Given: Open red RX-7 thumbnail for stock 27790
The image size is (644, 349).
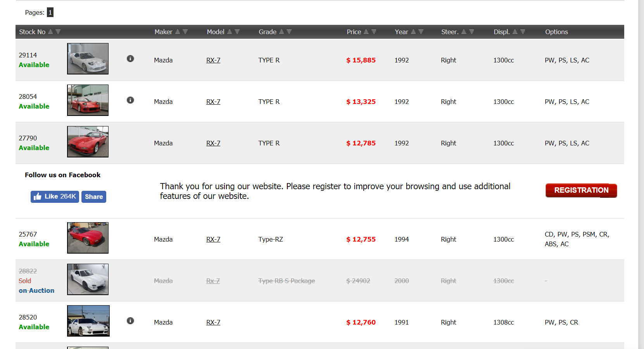Looking at the screenshot, I should coord(88,142).
